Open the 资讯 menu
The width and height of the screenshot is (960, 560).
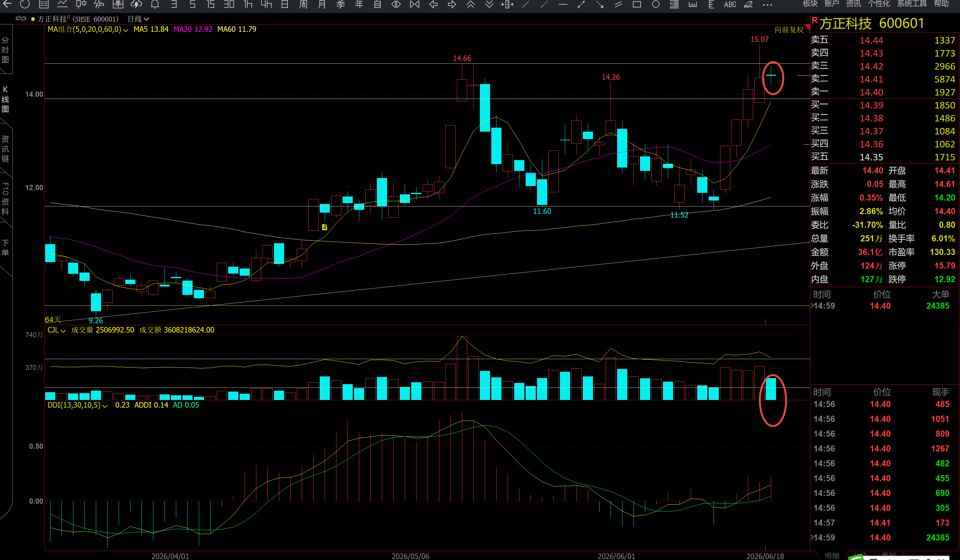coord(853,3)
